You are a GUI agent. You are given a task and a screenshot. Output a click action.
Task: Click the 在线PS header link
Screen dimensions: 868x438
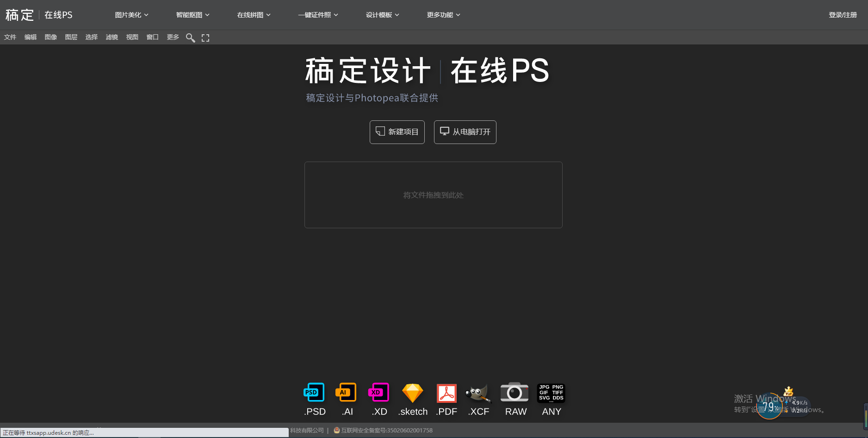(58, 15)
